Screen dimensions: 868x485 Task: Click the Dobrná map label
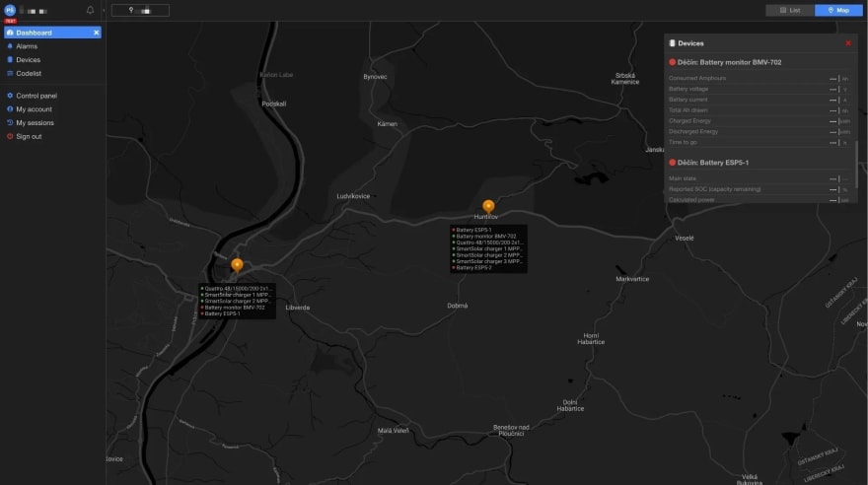tap(458, 306)
